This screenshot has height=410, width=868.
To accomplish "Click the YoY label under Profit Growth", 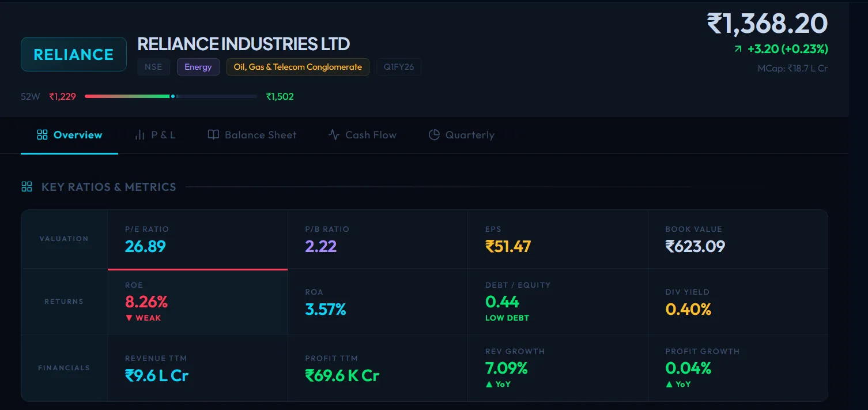I will [678, 384].
